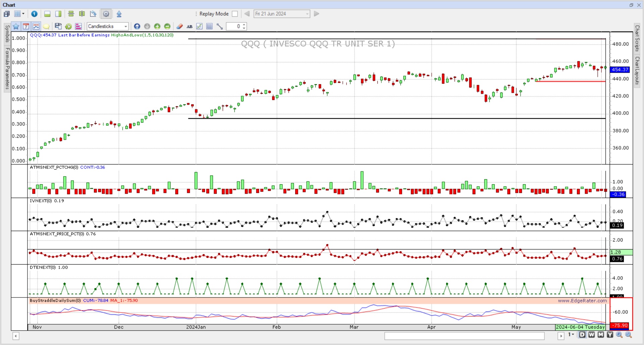The image size is (644, 345).
Task: Click the blue info icon in toolbar
Action: 34,14
